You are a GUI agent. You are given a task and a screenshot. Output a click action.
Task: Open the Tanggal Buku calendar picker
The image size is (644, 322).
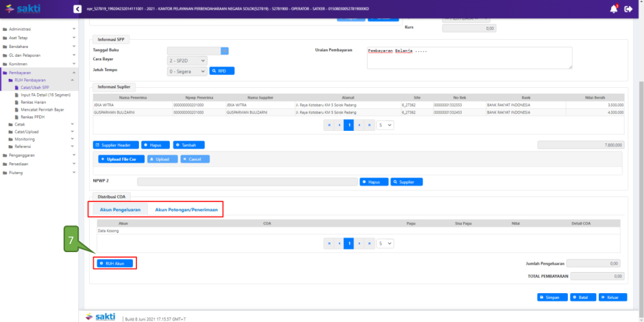pyautogui.click(x=225, y=50)
